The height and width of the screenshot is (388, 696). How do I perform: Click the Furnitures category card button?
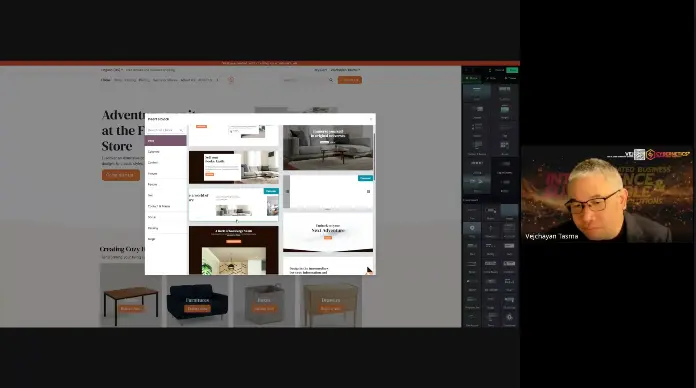coord(197,309)
